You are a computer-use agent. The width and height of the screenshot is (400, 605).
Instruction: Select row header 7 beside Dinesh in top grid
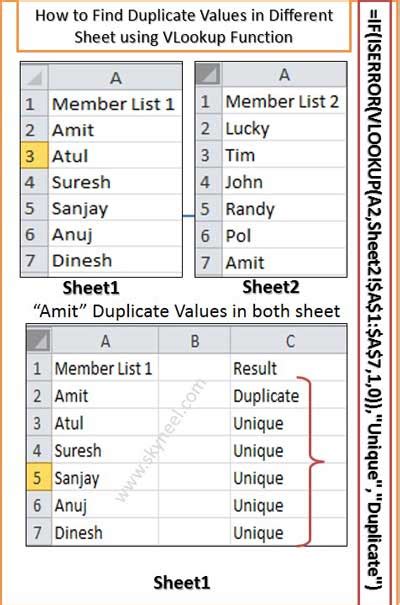[x=35, y=260]
